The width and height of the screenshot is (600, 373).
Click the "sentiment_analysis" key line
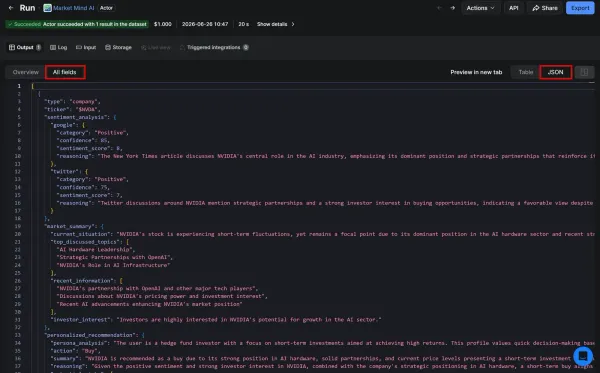[x=80, y=117]
